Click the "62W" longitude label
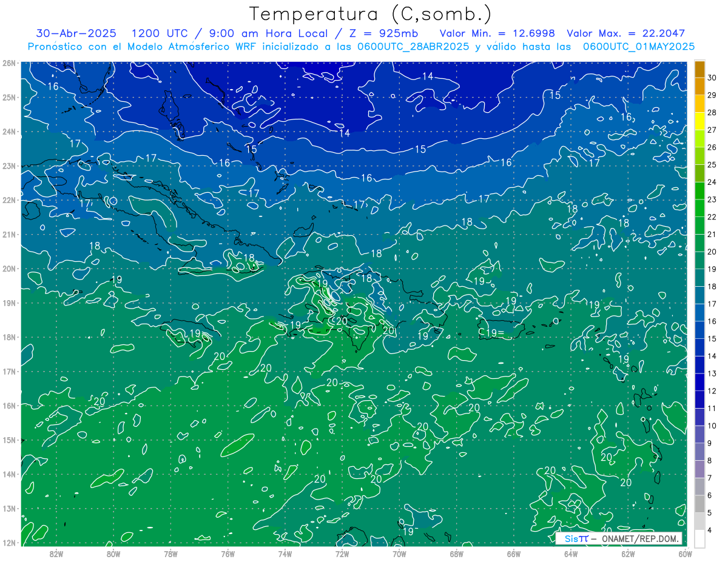The width and height of the screenshot is (728, 562). point(628,554)
